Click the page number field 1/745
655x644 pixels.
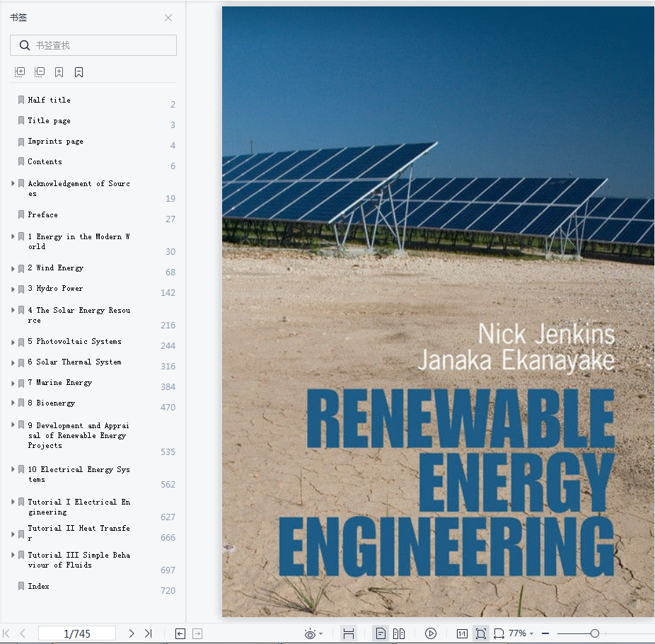pyautogui.click(x=77, y=633)
